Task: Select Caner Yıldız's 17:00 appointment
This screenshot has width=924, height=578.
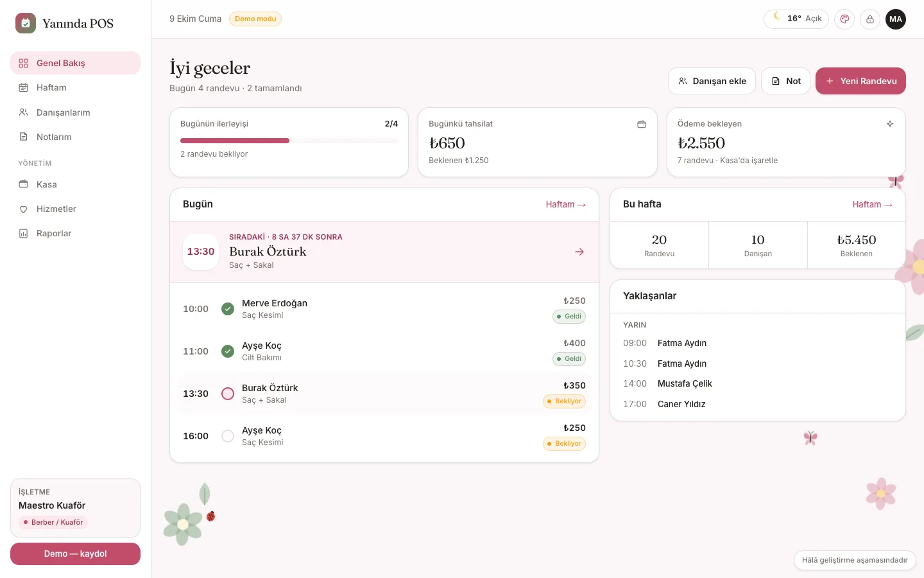Action: point(757,404)
